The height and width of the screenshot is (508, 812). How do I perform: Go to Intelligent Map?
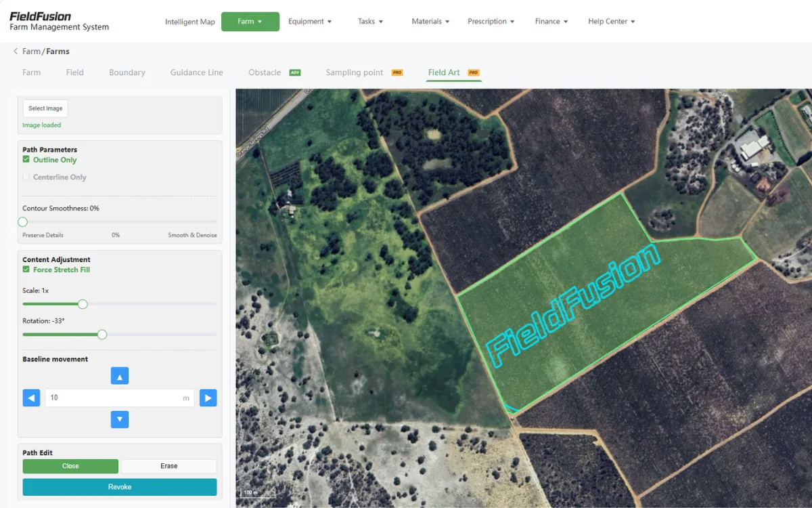click(190, 22)
